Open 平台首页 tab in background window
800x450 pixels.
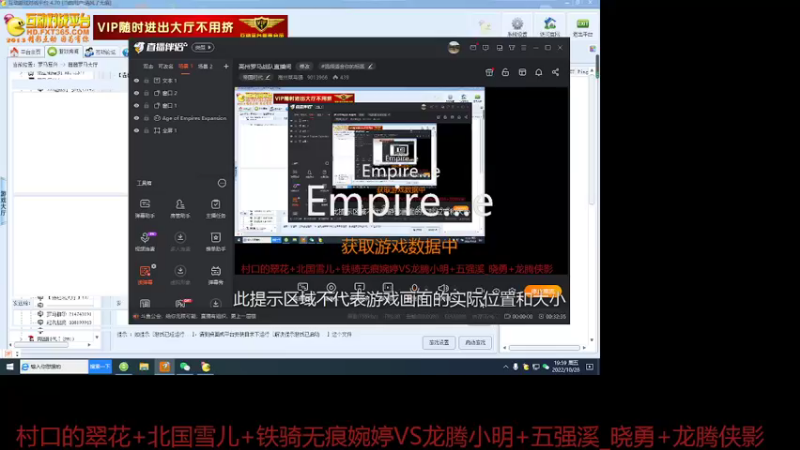[x=26, y=52]
